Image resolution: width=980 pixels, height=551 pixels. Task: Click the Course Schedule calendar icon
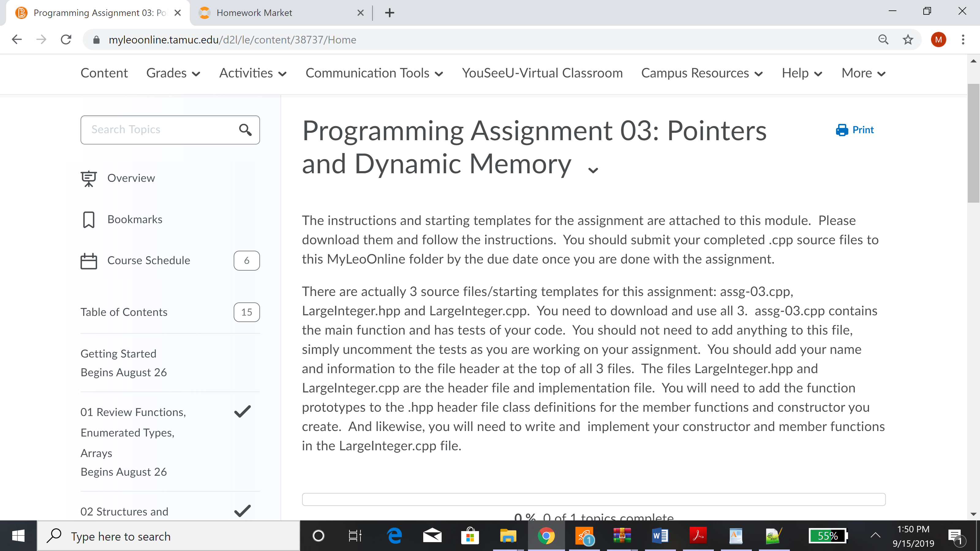pos(89,261)
